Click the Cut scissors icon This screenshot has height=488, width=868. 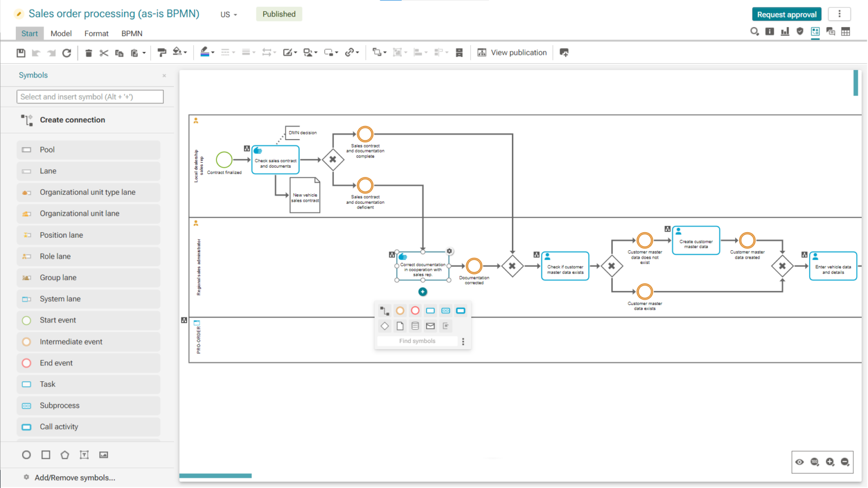103,53
